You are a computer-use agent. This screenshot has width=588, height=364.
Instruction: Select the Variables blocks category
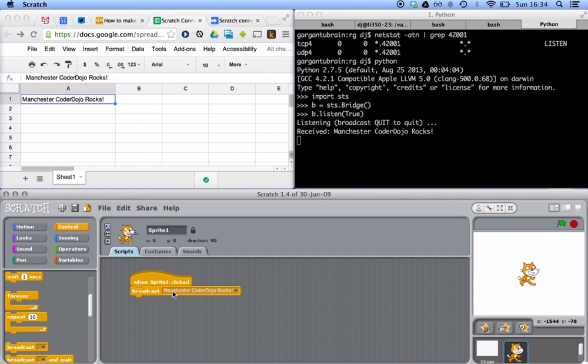tap(71, 260)
